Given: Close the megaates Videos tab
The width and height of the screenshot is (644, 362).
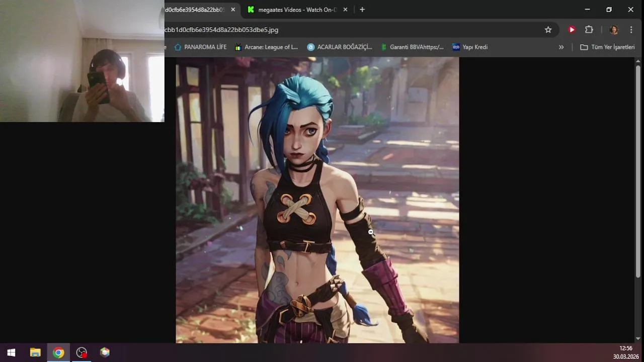Looking at the screenshot, I should tap(345, 10).
